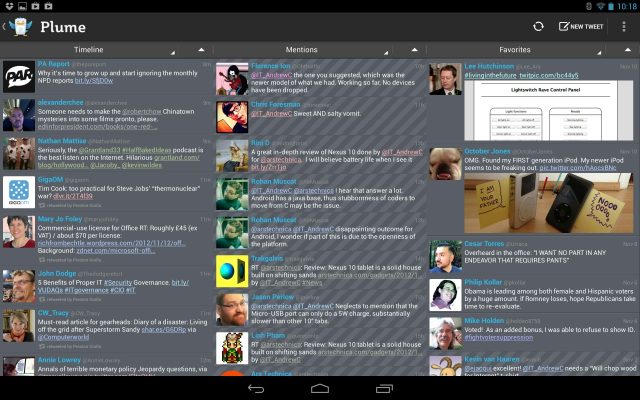Select PA Report username
Screen dimensions: 640x400
(x=53, y=64)
